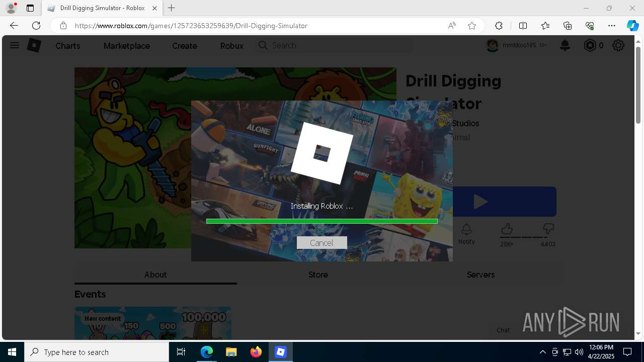Go to Roblox home via logo
The image size is (644, 362).
click(34, 45)
